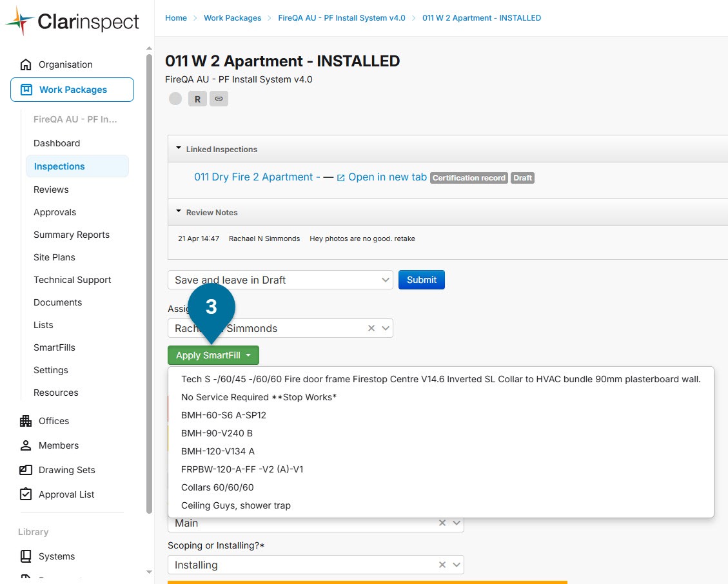Click the Draft status badge
728x584 pixels.
tap(523, 178)
